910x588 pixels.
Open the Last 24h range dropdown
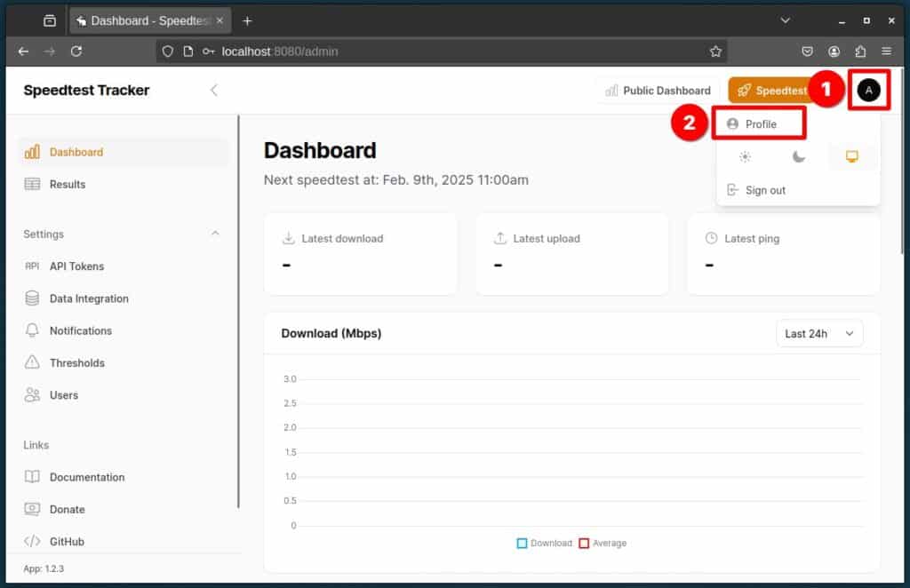[818, 333]
